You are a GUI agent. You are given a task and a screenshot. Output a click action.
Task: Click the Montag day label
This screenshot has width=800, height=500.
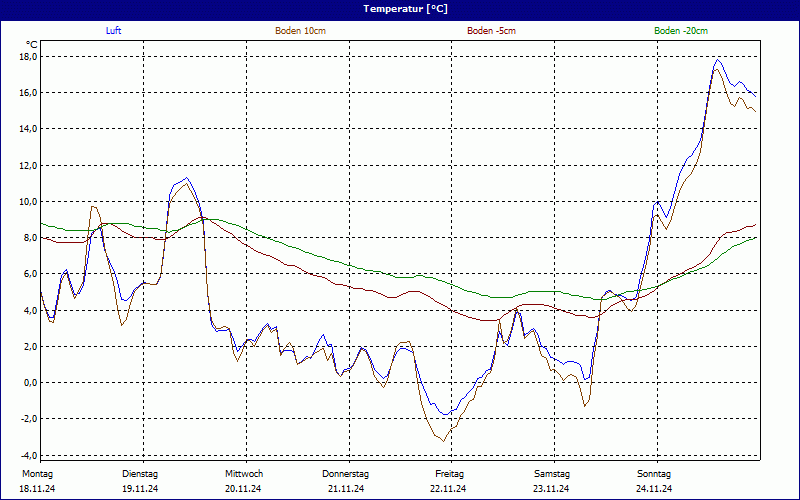click(x=37, y=474)
